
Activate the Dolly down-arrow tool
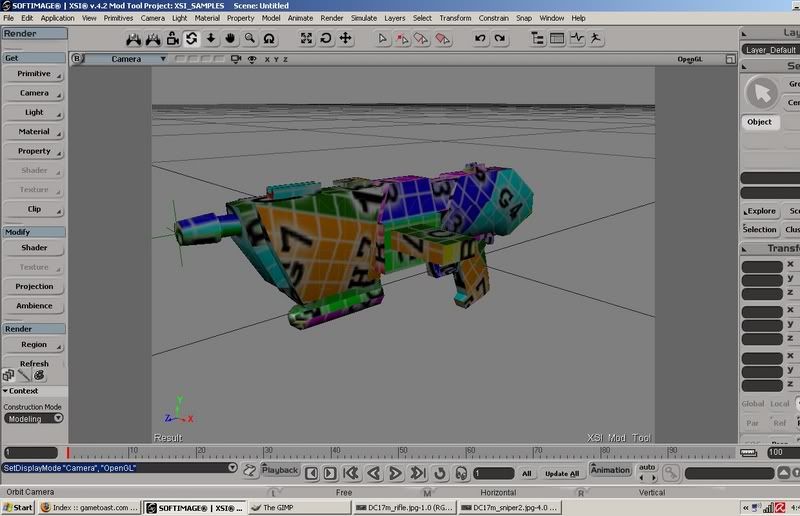click(211, 38)
